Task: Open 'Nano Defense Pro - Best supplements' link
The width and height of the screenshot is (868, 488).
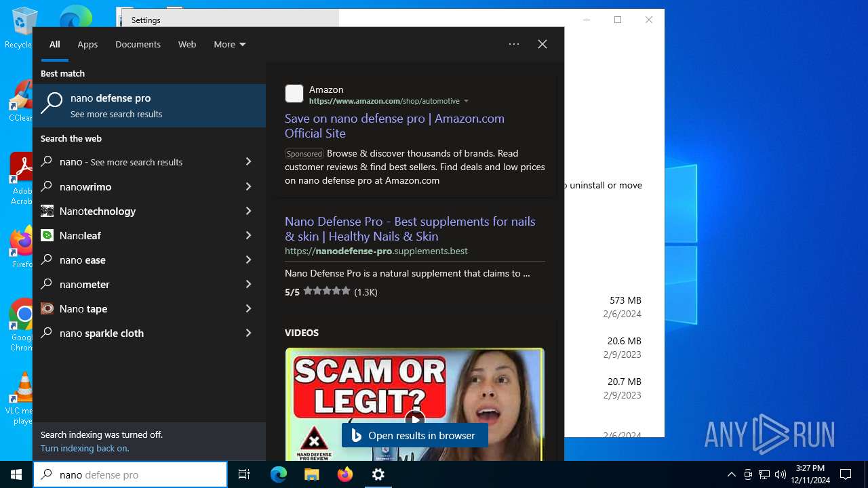Action: (x=410, y=228)
